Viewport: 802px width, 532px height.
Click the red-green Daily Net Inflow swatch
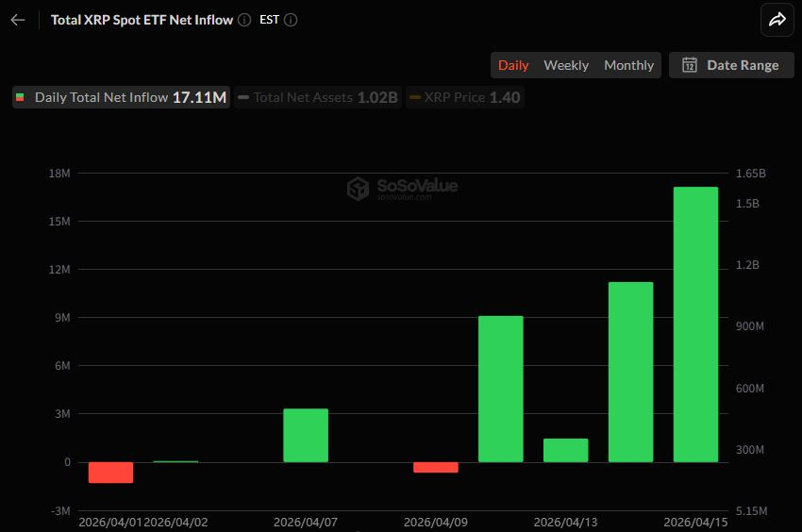click(x=21, y=97)
